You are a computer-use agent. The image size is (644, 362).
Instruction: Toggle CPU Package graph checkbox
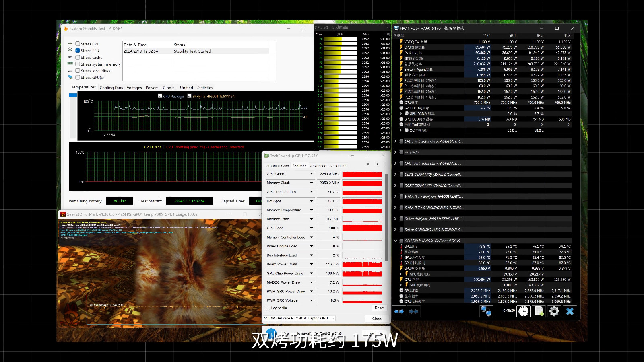coord(160,96)
